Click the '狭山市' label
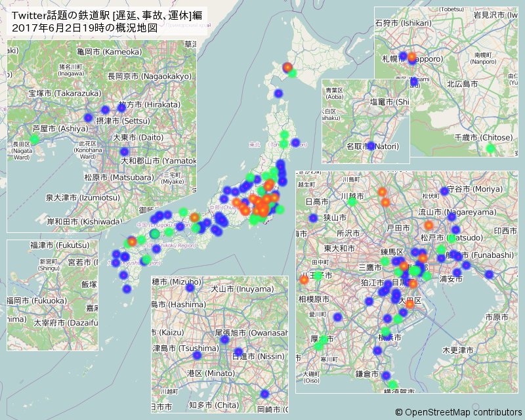Viewport: 525px width, 420px height. click(335, 218)
